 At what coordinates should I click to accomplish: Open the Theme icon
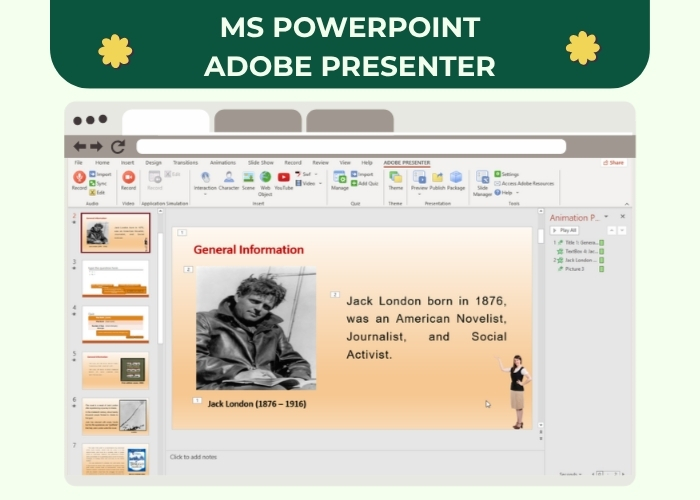[x=396, y=177]
